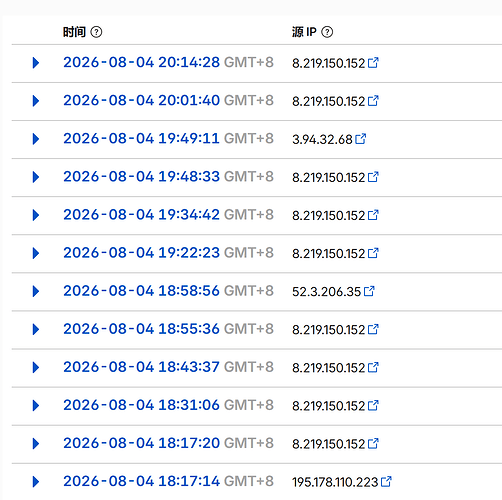Select IP 8.219.150.152 in 18:31:06 row
The image size is (502, 500).
[x=329, y=406]
